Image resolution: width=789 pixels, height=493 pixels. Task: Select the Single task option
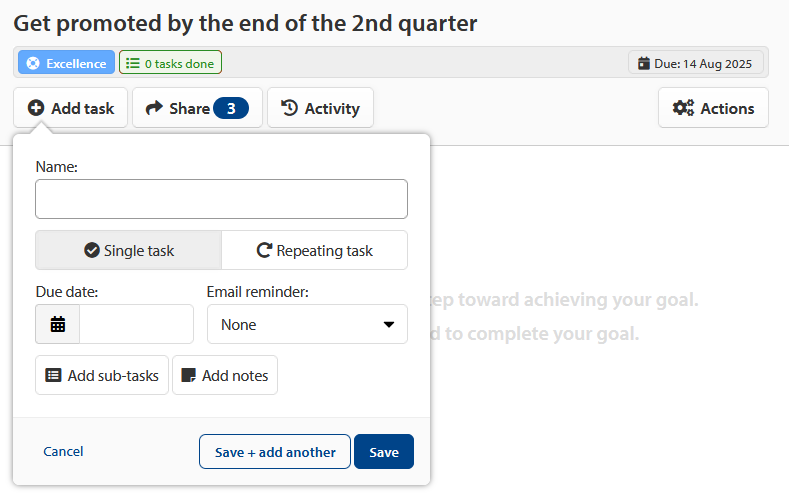[128, 250]
